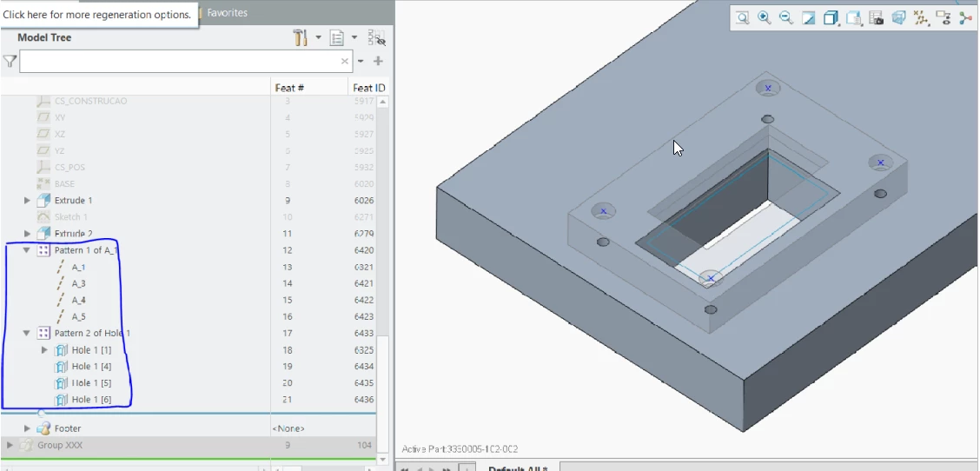This screenshot has height=471, width=980.
Task: Select the A_5 axis
Action: 79,316
